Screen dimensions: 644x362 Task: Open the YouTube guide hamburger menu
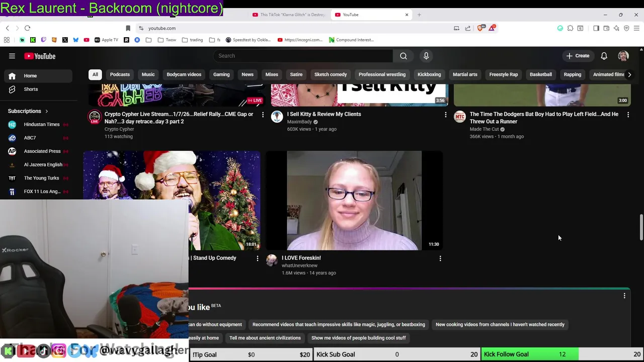(x=12, y=56)
